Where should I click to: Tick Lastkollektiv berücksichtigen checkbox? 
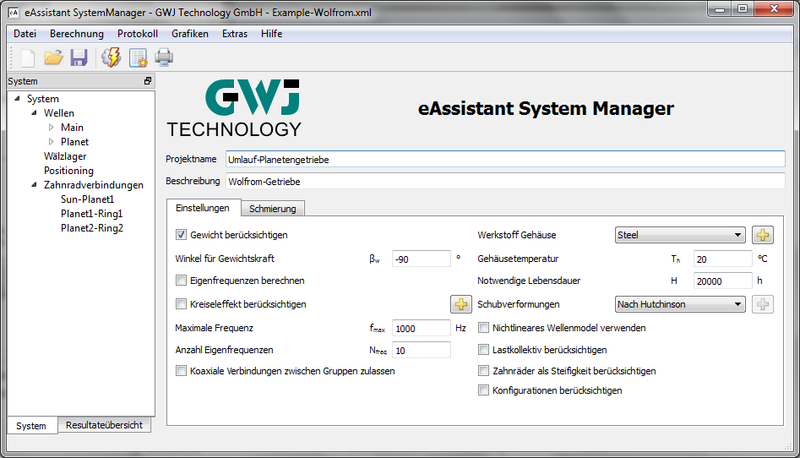(485, 350)
